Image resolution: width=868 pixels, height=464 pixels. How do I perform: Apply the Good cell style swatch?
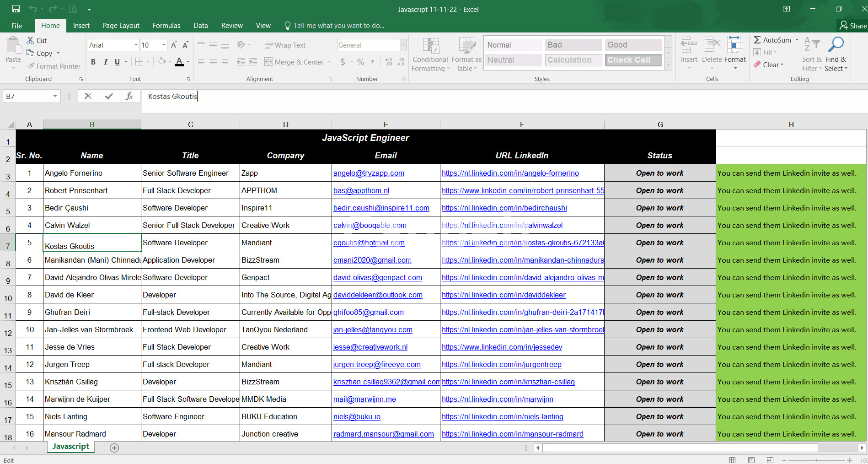click(633, 45)
